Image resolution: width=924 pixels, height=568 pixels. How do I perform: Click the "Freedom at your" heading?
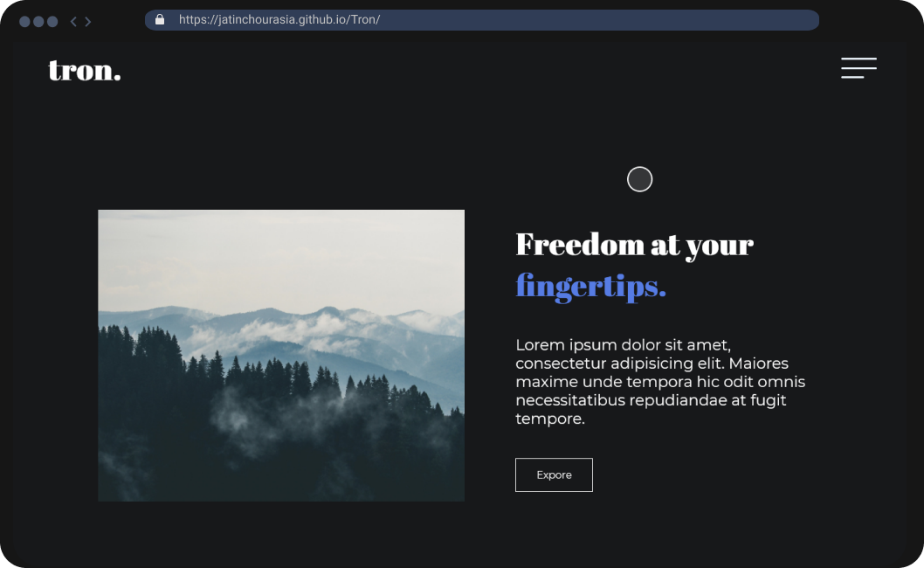pyautogui.click(x=634, y=245)
